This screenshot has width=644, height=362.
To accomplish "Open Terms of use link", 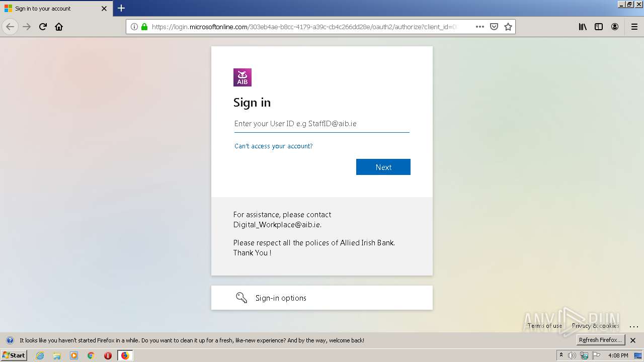I will [x=544, y=326].
